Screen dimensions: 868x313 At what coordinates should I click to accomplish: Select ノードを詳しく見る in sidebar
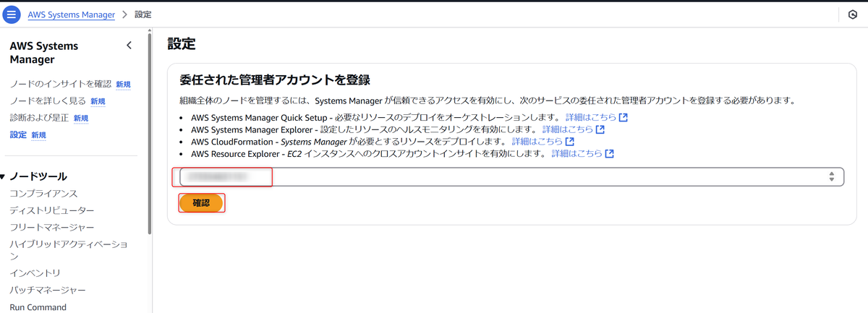click(x=48, y=100)
